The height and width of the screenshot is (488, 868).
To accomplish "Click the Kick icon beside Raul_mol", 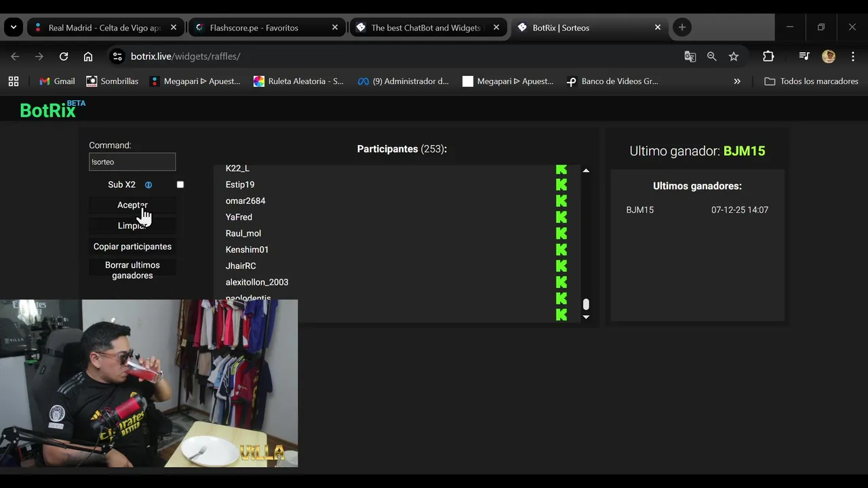I will 561,233.
